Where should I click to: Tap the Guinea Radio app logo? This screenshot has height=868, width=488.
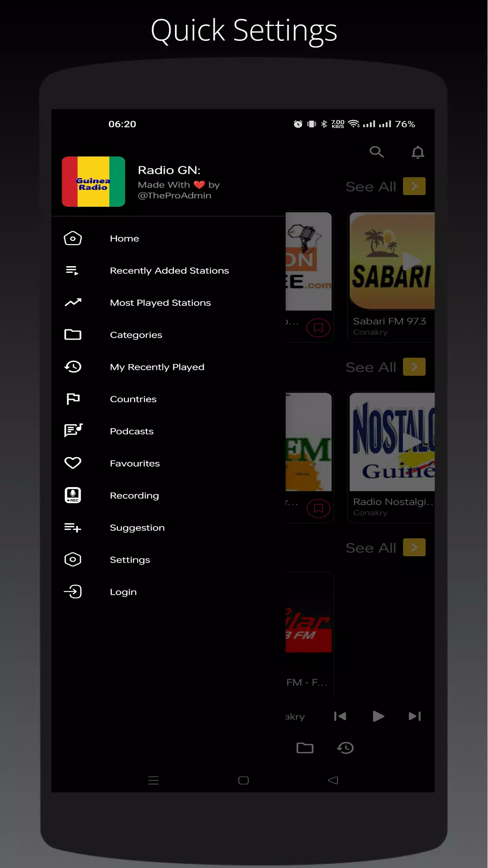tap(94, 182)
